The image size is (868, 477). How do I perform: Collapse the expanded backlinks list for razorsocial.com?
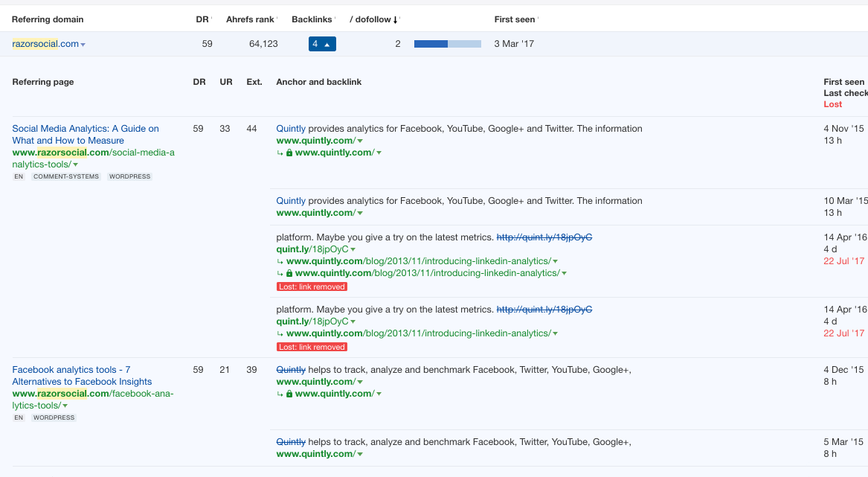coord(322,44)
